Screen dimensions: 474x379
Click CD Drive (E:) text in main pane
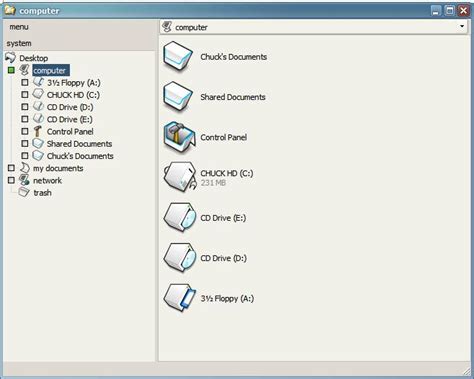[x=223, y=218]
